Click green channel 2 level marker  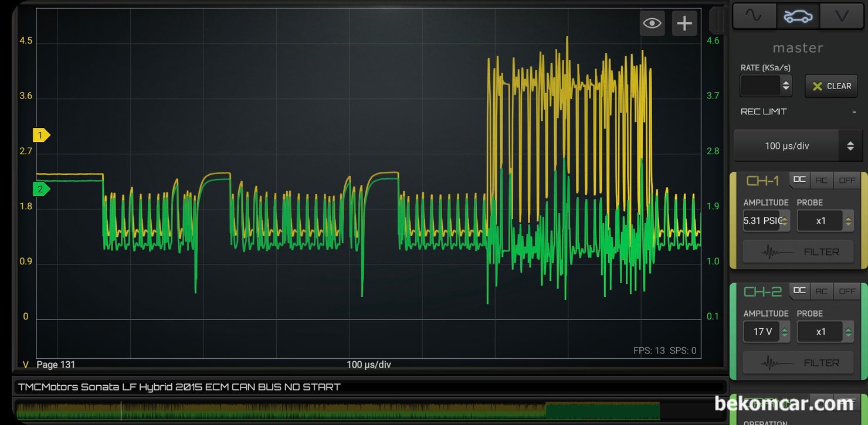[x=41, y=189]
